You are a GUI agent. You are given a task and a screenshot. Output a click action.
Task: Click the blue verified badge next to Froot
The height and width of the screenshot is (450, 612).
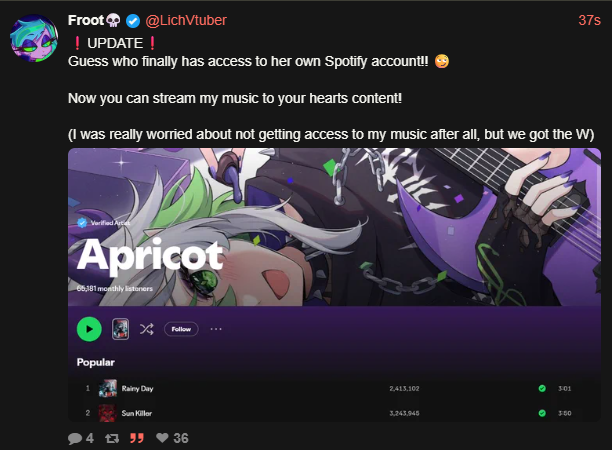coord(133,21)
